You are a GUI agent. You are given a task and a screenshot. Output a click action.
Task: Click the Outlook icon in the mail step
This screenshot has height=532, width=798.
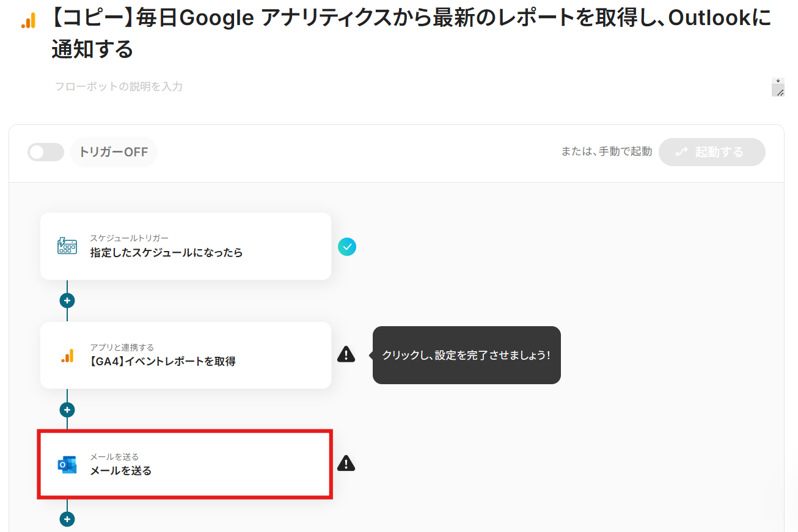(x=67, y=465)
